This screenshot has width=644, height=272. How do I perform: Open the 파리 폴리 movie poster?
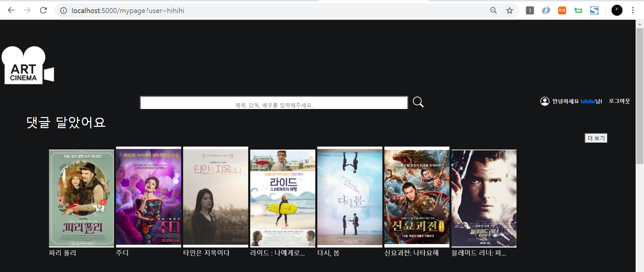[82, 199]
